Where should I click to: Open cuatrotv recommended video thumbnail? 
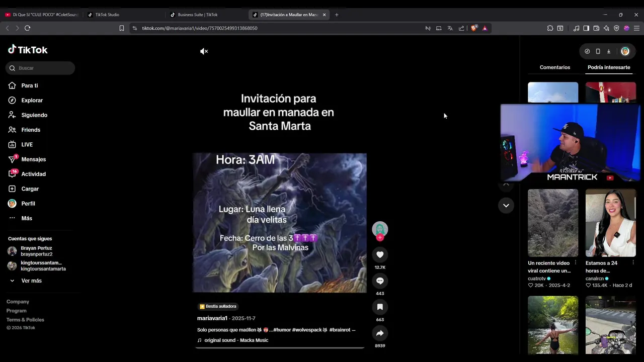tap(553, 223)
